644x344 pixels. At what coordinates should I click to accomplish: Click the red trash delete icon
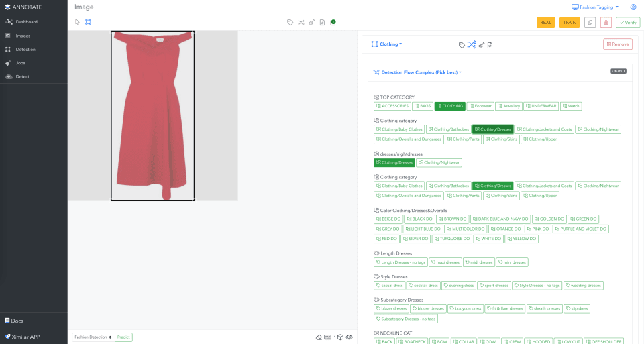pyautogui.click(x=606, y=23)
